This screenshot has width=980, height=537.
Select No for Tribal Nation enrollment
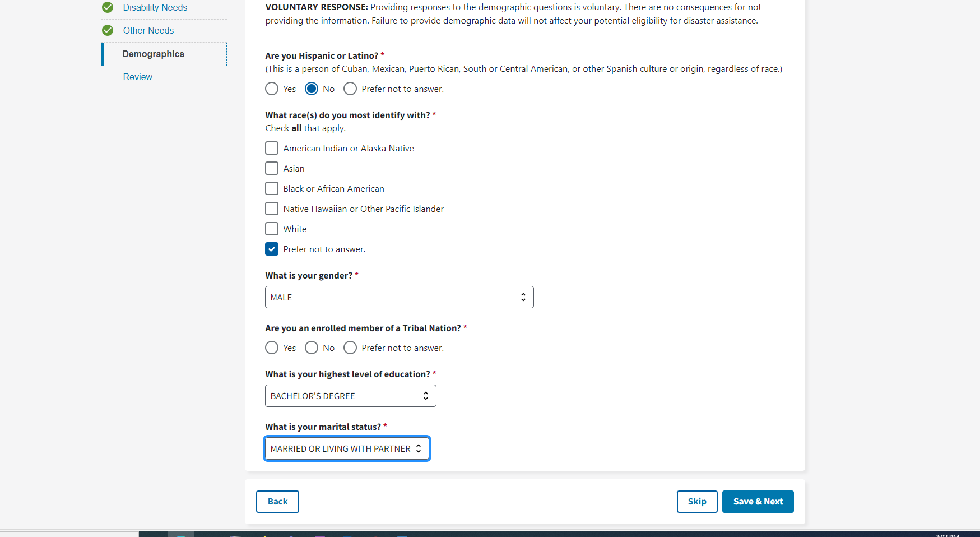312,348
